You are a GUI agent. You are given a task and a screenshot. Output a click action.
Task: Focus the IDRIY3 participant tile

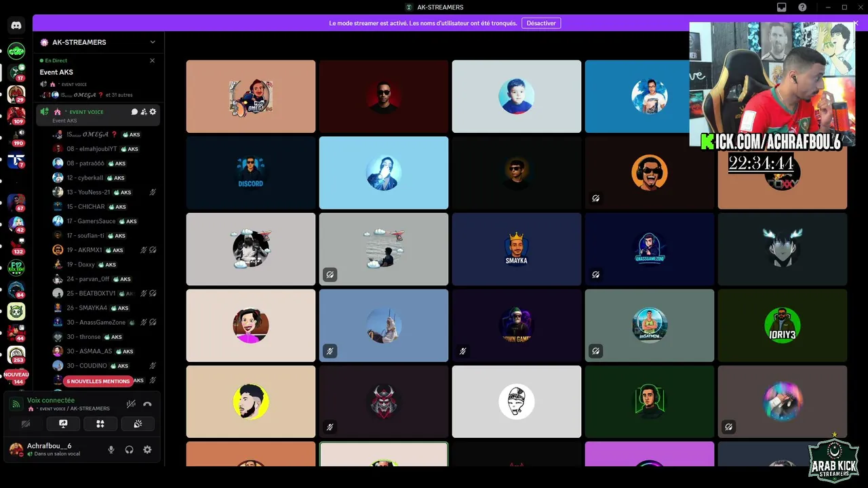[783, 325]
